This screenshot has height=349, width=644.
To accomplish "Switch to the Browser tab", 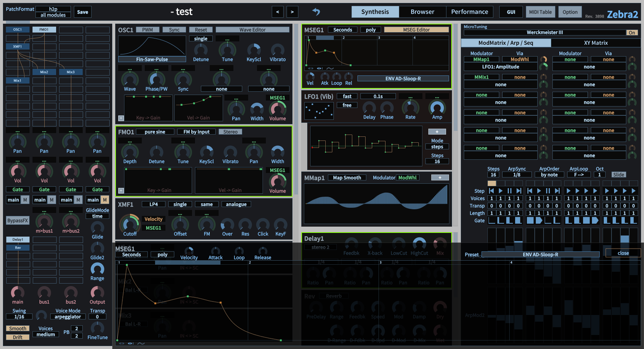I will (x=422, y=12).
